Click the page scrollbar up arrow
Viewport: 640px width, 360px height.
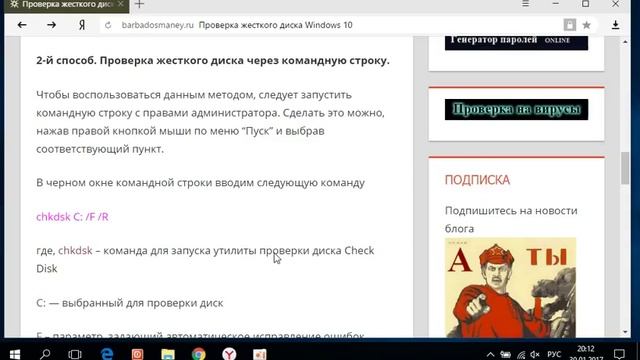click(625, 42)
